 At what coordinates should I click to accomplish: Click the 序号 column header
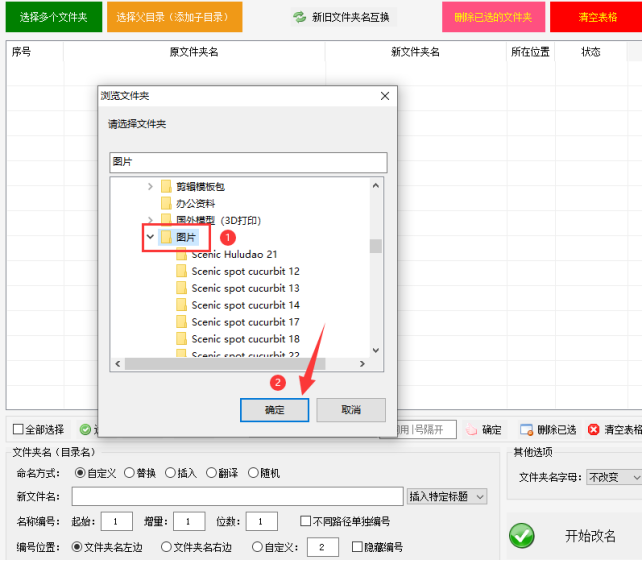[x=21, y=52]
